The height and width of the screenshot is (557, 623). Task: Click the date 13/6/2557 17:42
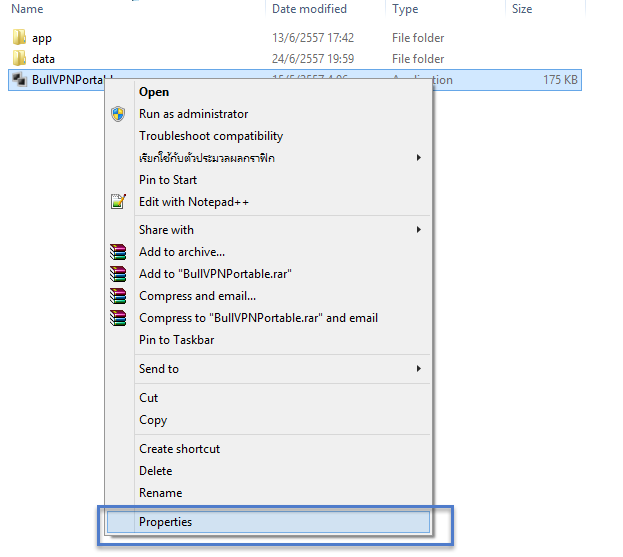313,38
